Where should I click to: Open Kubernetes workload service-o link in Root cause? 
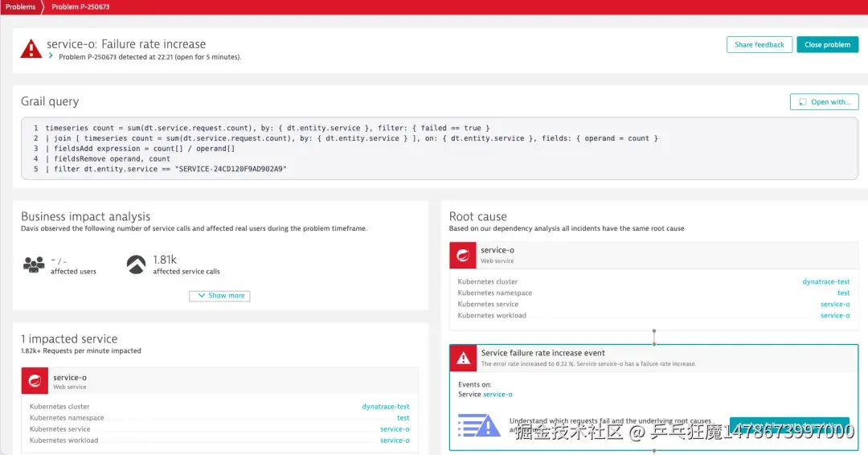[x=835, y=315]
